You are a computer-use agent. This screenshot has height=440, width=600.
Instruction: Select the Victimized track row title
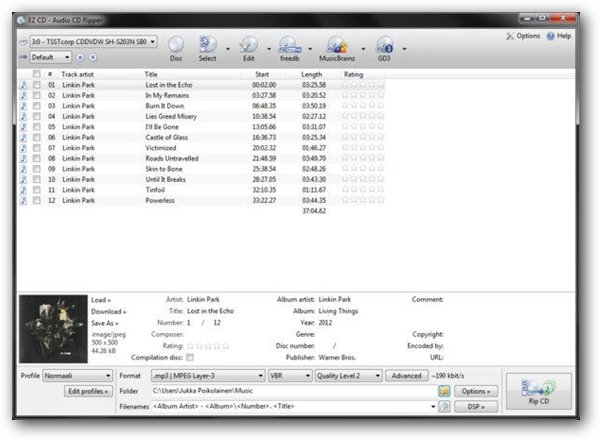(161, 148)
